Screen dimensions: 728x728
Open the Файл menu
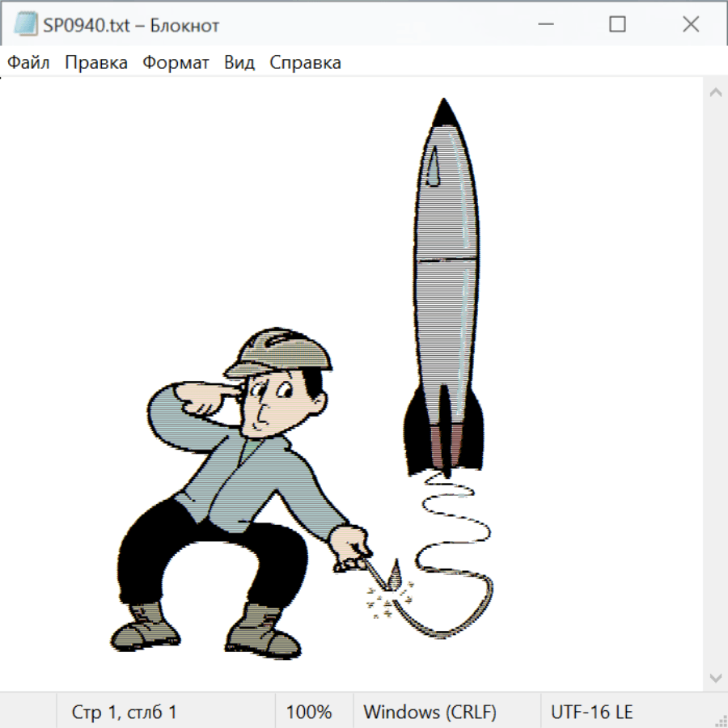click(x=29, y=63)
